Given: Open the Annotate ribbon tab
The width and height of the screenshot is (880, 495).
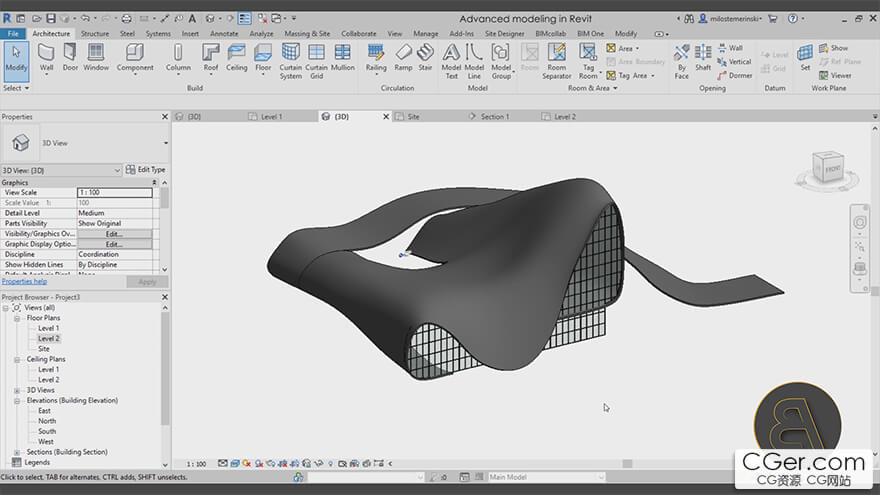Looking at the screenshot, I should pos(224,34).
